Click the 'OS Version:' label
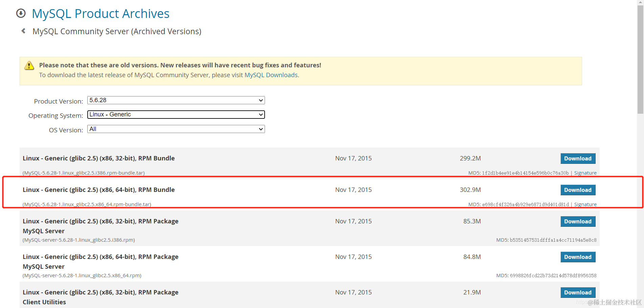Screen dimensions: 644x308 coord(66,130)
